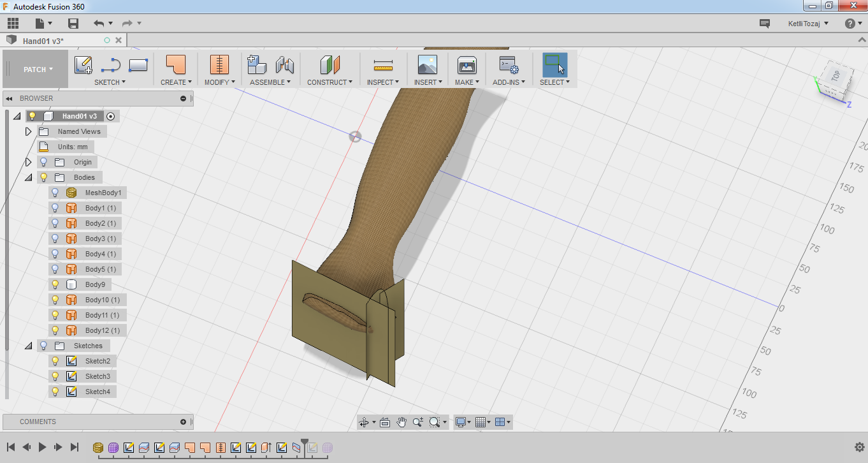868x463 pixels.
Task: Open the SKETCH menu
Action: coord(110,82)
